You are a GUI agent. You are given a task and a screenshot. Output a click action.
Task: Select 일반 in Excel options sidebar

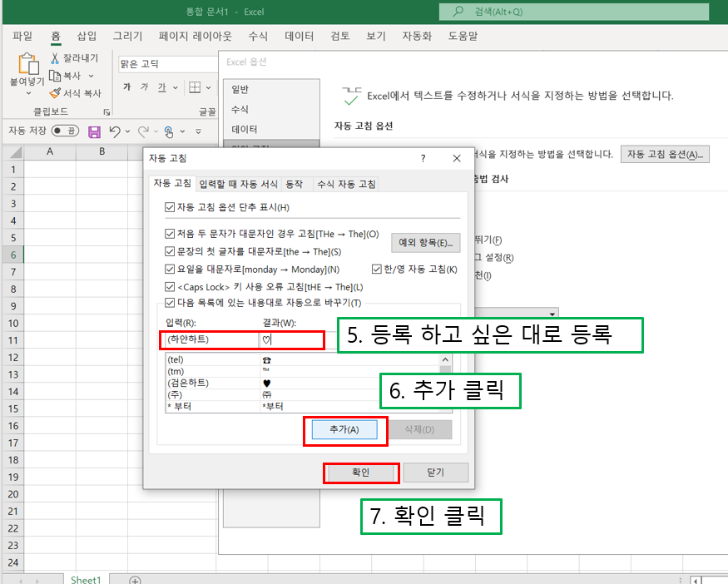[x=271, y=89]
